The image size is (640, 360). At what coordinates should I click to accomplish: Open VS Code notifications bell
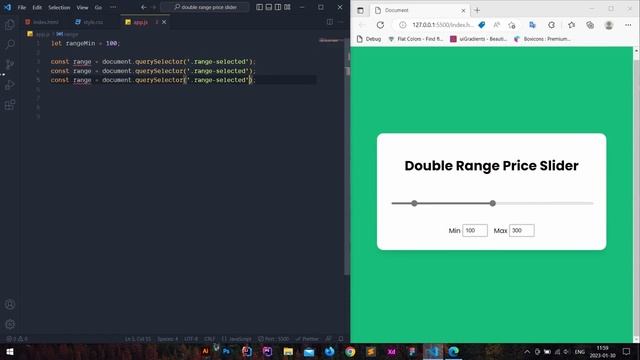341,339
